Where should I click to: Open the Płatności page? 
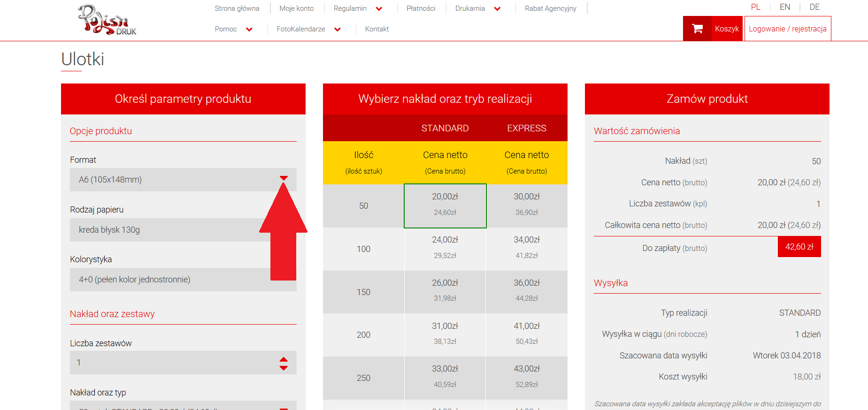tap(421, 8)
